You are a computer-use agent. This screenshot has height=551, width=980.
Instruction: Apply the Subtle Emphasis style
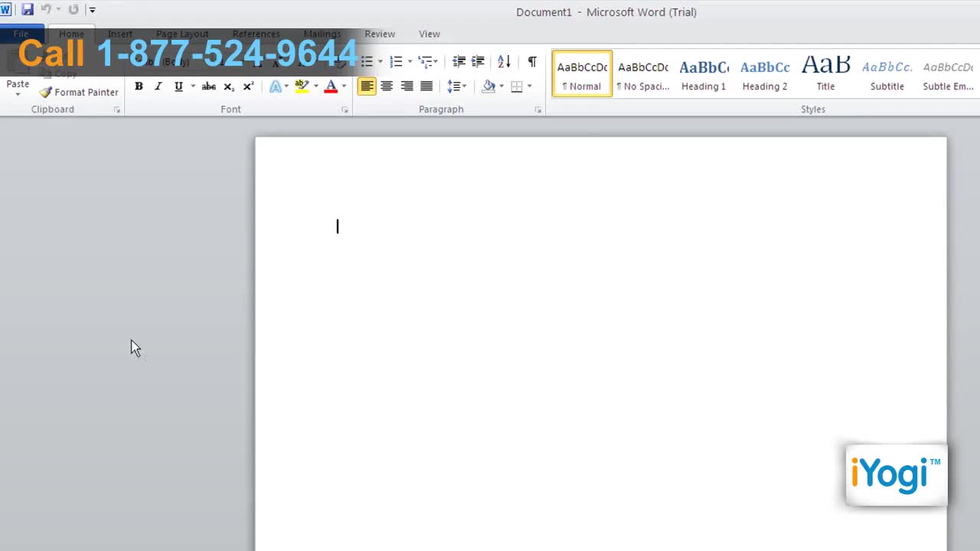[x=948, y=73]
